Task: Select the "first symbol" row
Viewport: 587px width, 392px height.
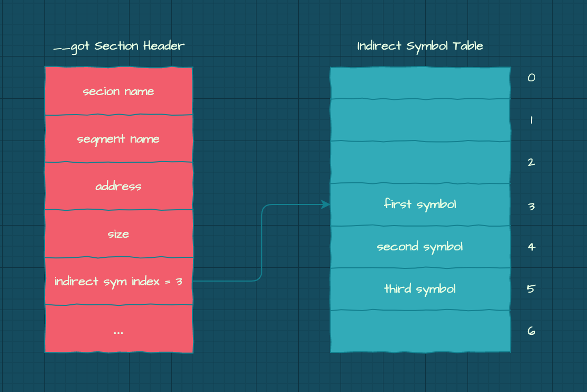Action: (420, 204)
